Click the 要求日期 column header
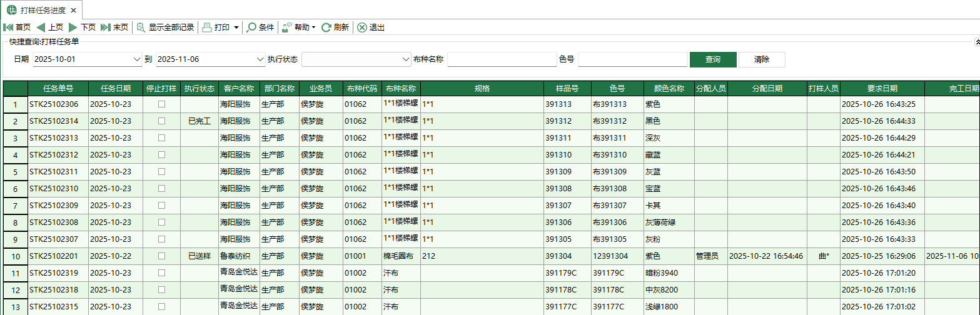This screenshot has width=980, height=315. click(882, 88)
